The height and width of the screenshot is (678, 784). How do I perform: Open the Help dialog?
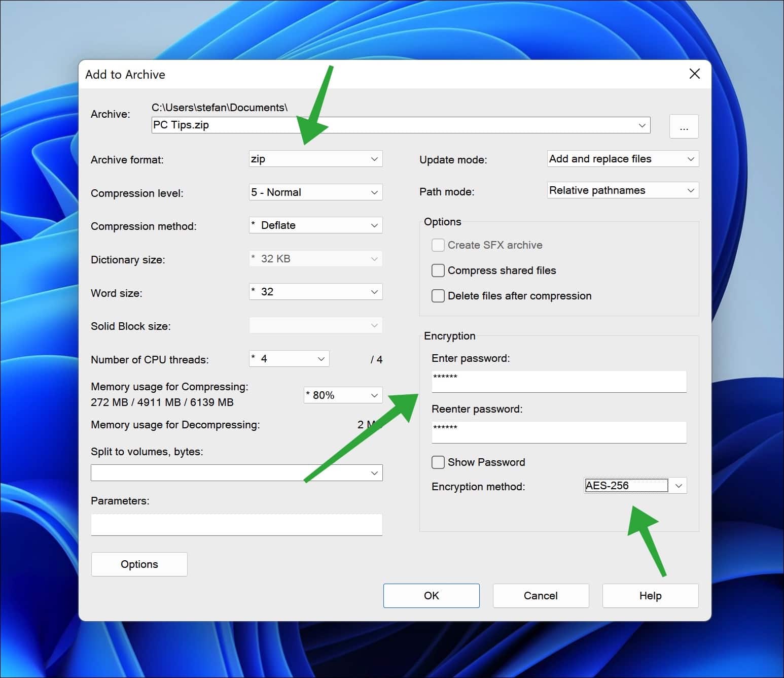click(x=650, y=595)
